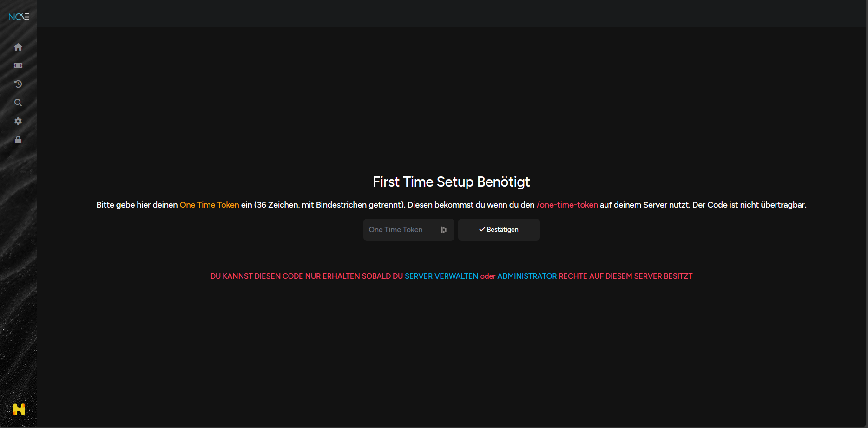The image size is (868, 428).
Task: Click the lock icon in the sidebar
Action: pos(18,140)
